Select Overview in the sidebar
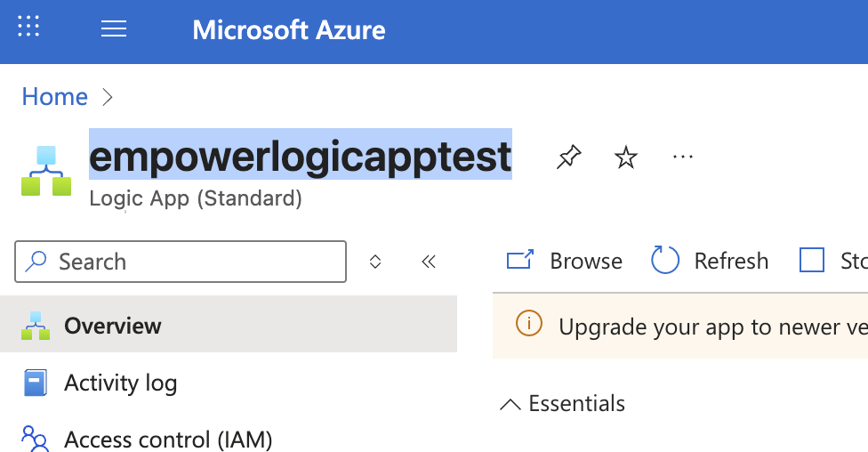Image resolution: width=868 pixels, height=452 pixels. 229,325
